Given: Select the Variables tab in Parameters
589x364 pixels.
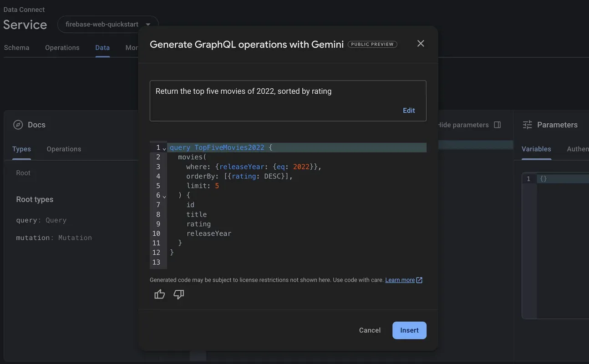Looking at the screenshot, I should tap(536, 149).
